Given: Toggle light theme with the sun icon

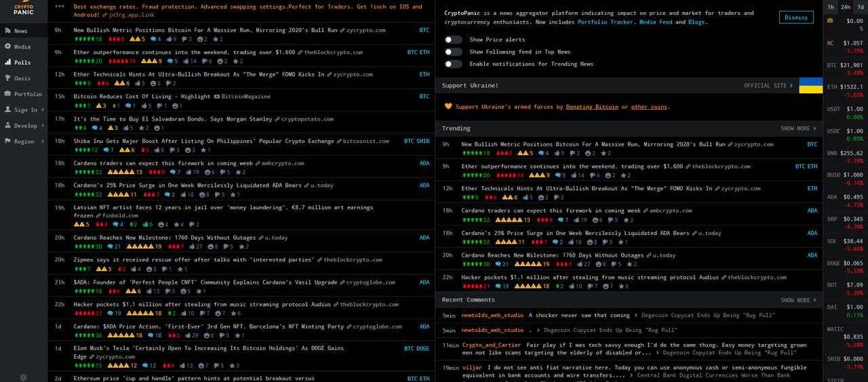Looking at the screenshot, I should 23,377.
